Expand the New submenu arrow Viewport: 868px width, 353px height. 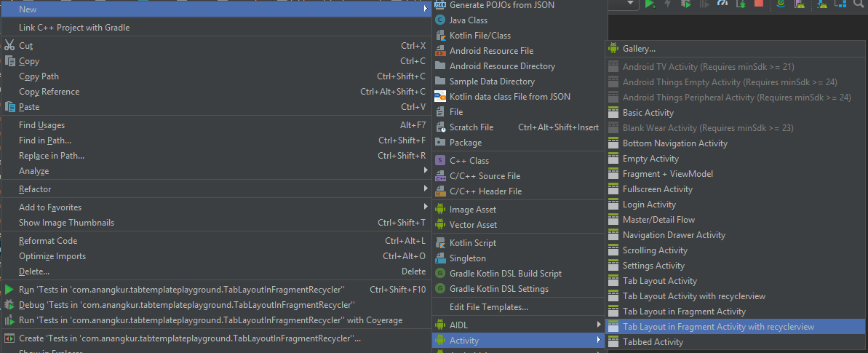425,9
